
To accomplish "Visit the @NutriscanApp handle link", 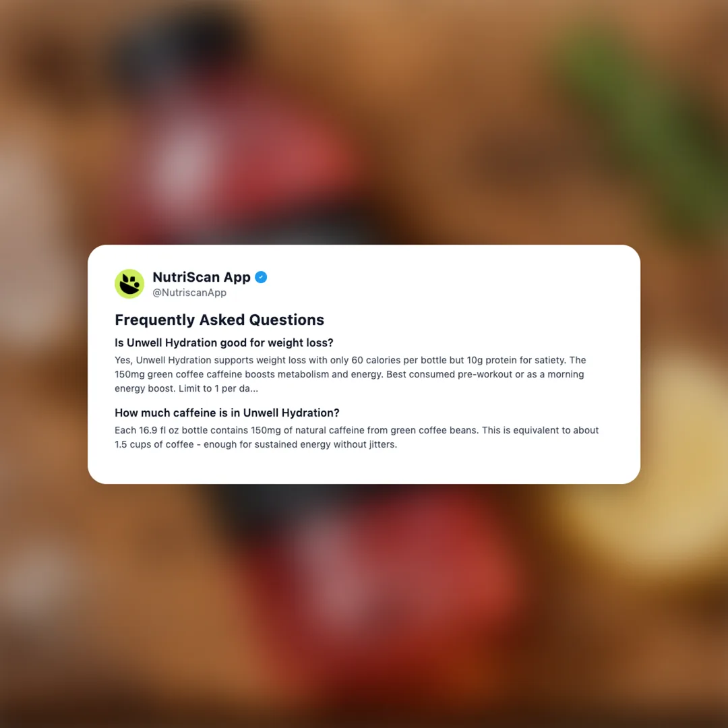I will click(189, 293).
